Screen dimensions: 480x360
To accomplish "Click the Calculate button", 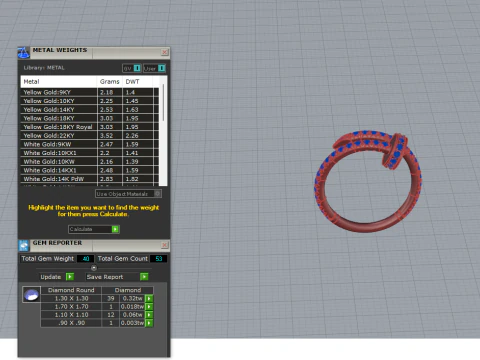I will coord(94,229).
